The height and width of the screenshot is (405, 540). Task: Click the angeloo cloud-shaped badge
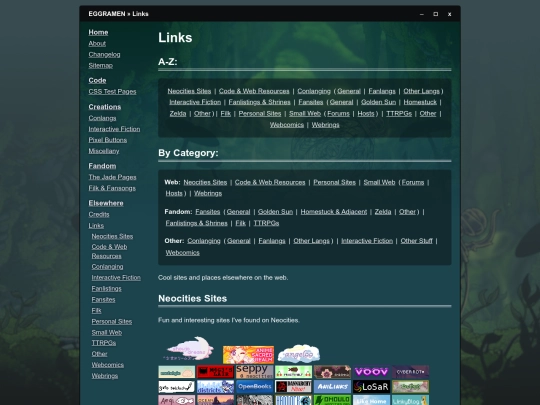pos(299,354)
